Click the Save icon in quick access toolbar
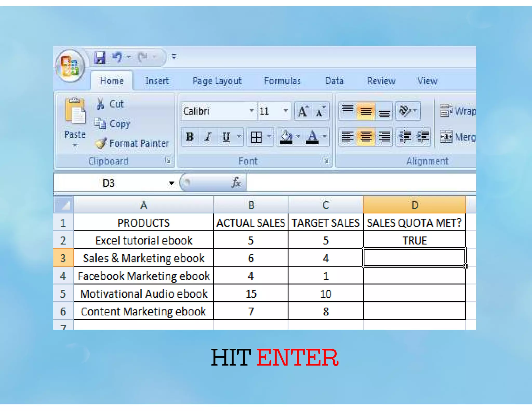The width and height of the screenshot is (532, 411). click(x=100, y=57)
